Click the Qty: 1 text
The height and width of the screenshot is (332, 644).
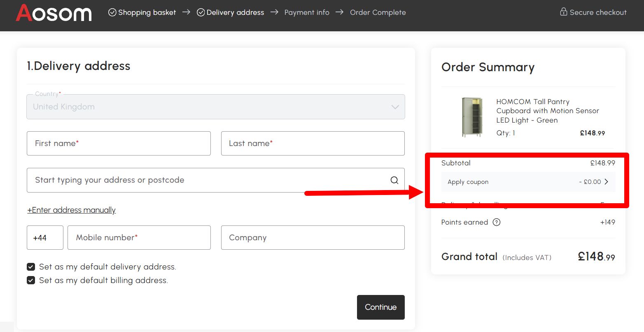(x=506, y=133)
